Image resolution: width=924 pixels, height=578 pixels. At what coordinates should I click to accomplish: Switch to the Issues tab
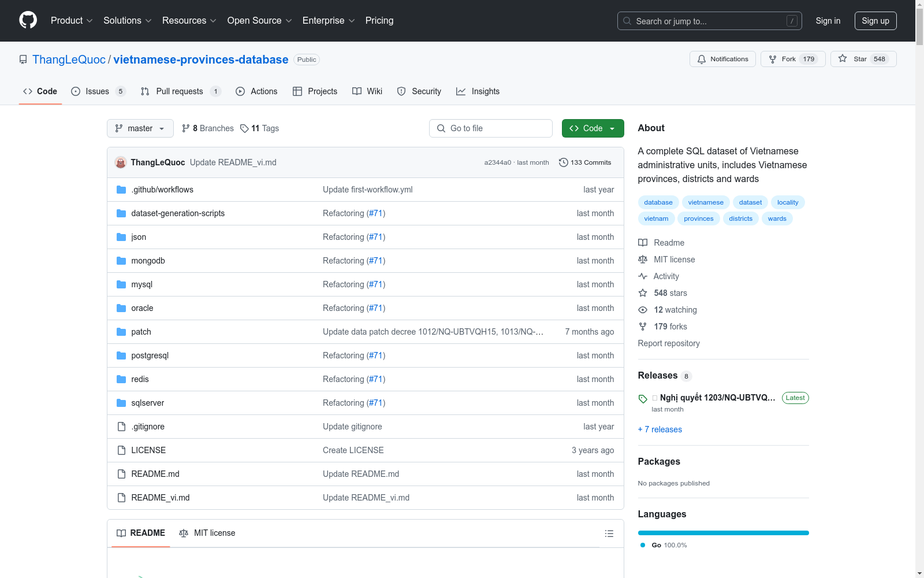point(98,91)
